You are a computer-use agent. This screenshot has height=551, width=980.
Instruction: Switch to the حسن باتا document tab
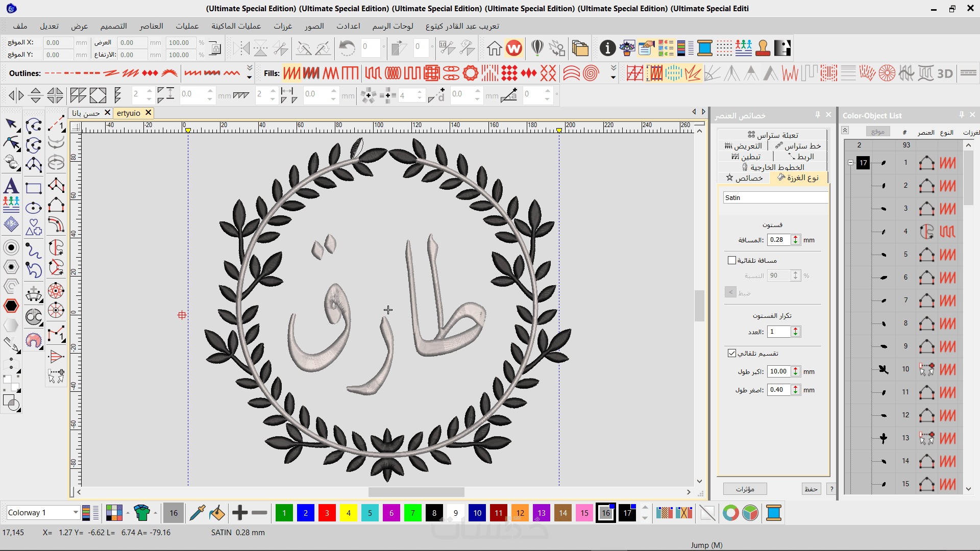tap(86, 113)
